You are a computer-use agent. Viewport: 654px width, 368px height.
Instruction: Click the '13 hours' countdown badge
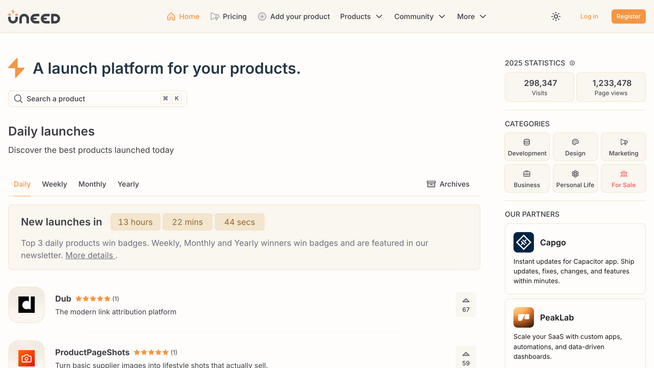point(135,222)
